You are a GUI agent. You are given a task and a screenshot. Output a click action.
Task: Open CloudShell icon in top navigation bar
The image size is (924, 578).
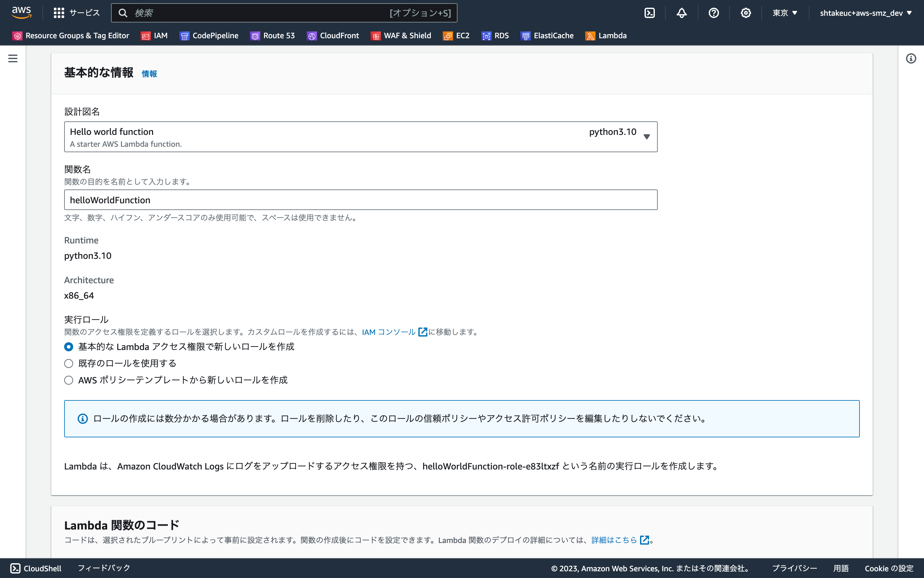pos(649,13)
